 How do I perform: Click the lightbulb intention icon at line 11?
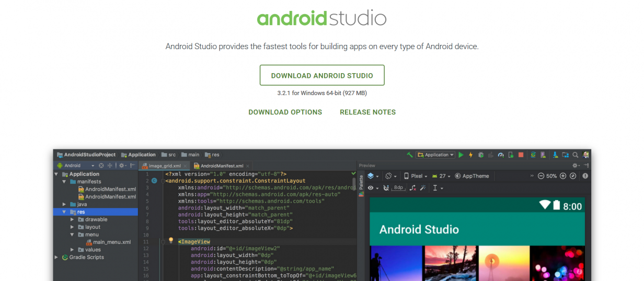[x=170, y=241]
